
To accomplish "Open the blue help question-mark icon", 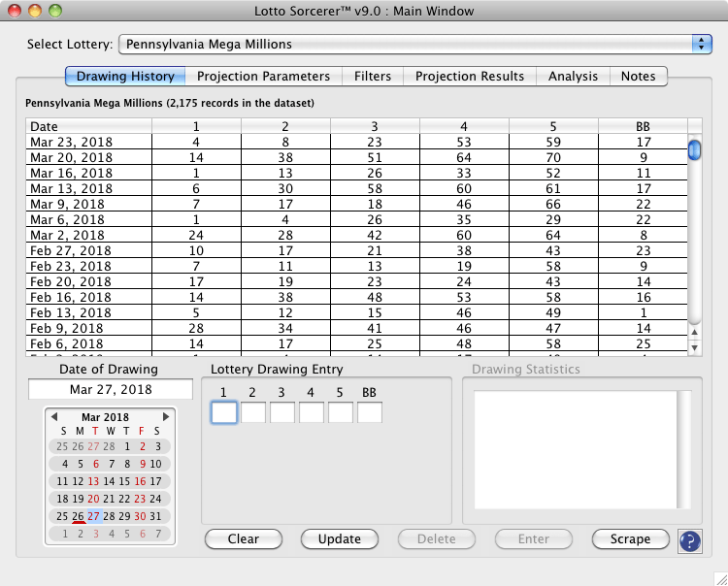I will coord(689,541).
